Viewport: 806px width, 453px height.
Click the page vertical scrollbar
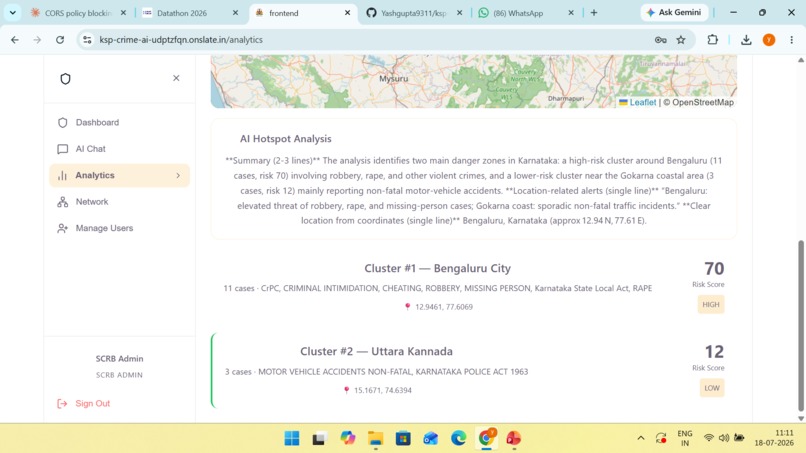[x=800, y=325]
